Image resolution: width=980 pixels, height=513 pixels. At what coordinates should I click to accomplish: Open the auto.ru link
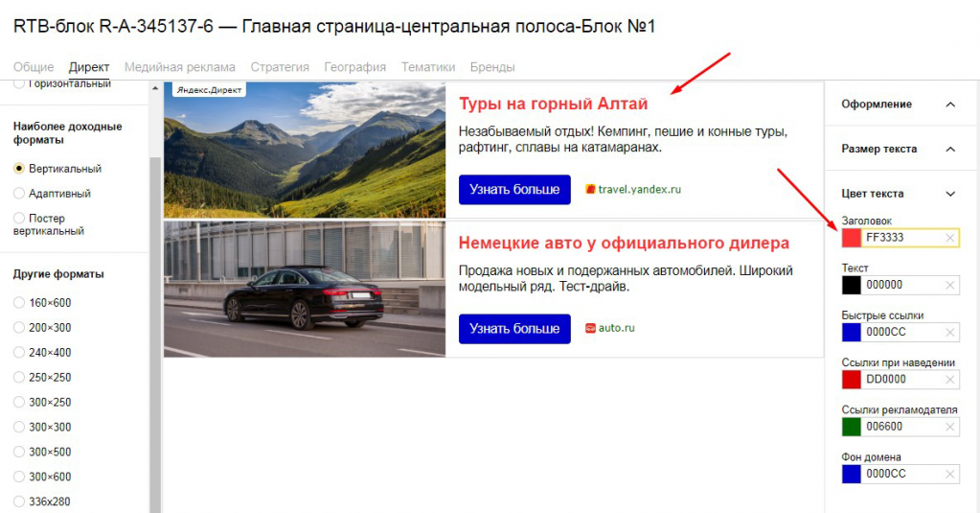616,328
